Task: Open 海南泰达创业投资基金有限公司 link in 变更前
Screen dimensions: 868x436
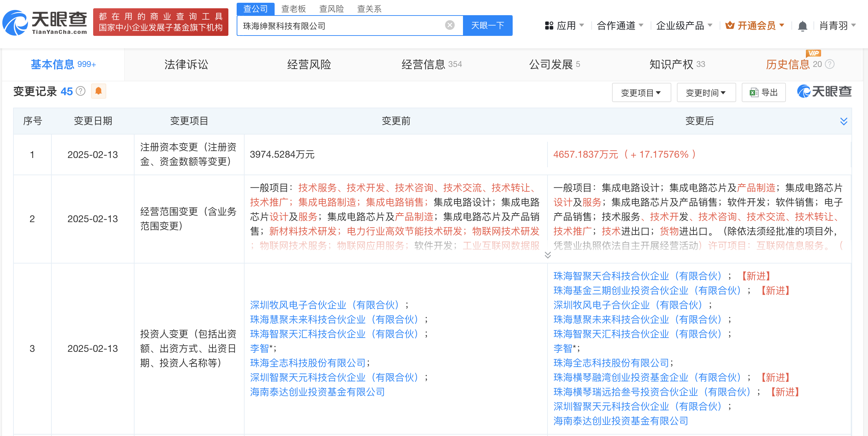Action: click(x=317, y=392)
